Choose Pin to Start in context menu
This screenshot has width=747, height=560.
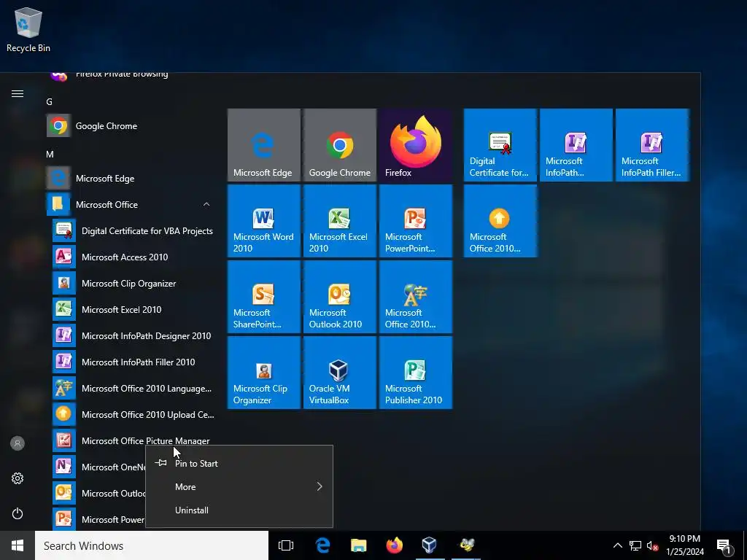(239, 463)
